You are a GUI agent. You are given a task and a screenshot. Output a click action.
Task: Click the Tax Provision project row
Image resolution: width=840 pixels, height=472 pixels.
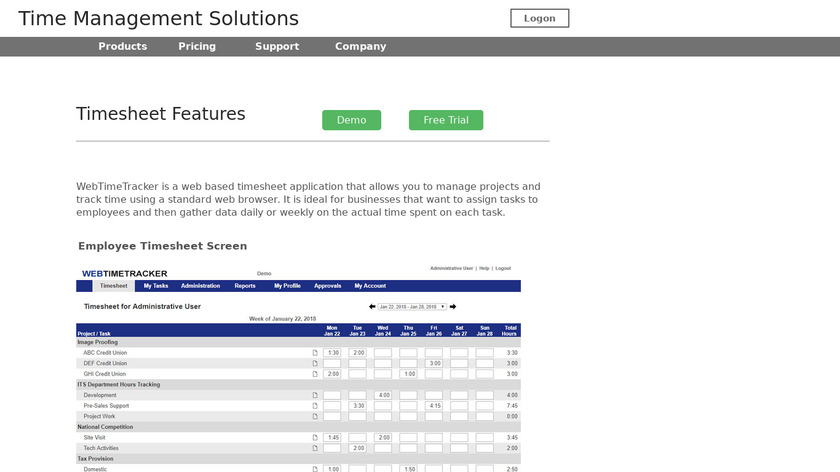click(x=298, y=459)
